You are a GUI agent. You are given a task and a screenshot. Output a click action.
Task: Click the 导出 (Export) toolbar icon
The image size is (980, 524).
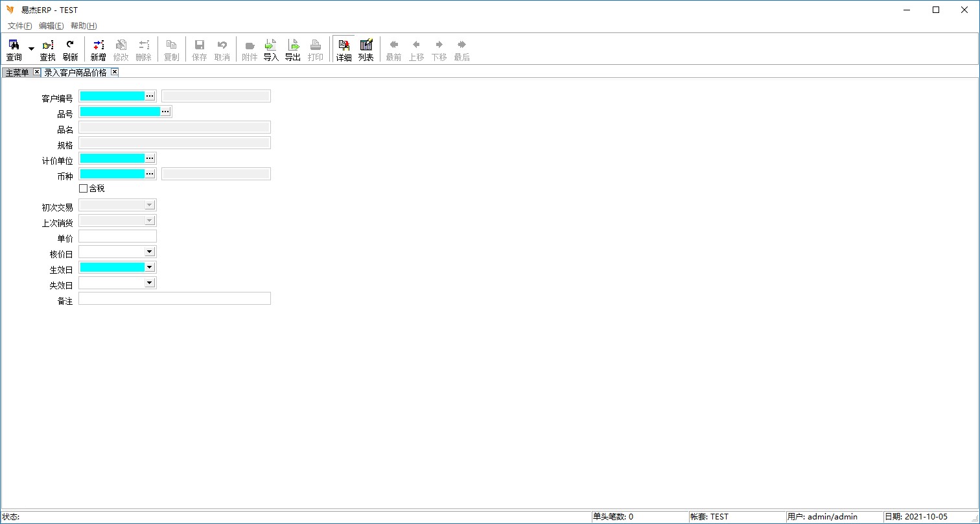[293, 49]
